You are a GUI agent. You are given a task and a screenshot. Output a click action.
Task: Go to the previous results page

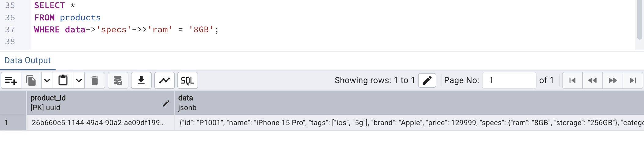click(593, 80)
